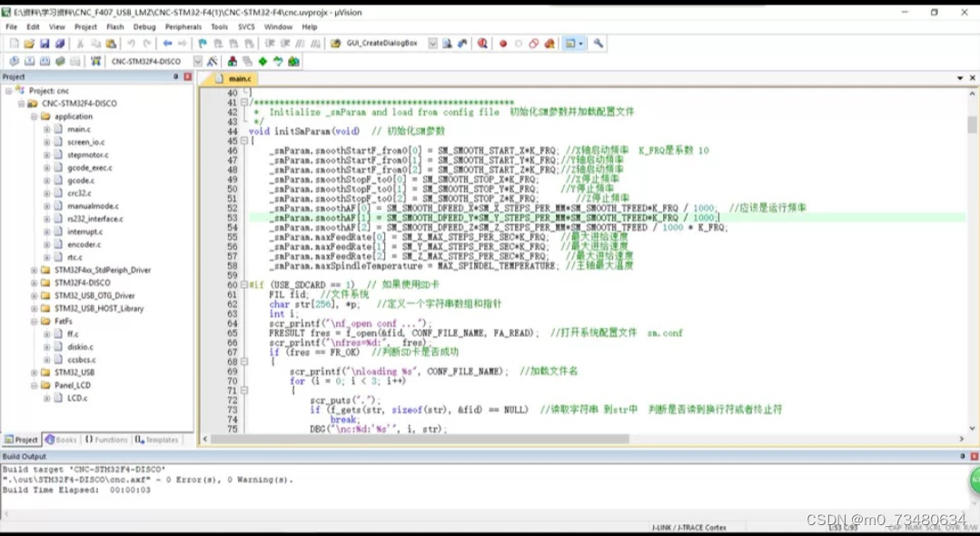Collapse the initSmParam function fold at line 45
This screenshot has height=536, width=980.
(243, 141)
